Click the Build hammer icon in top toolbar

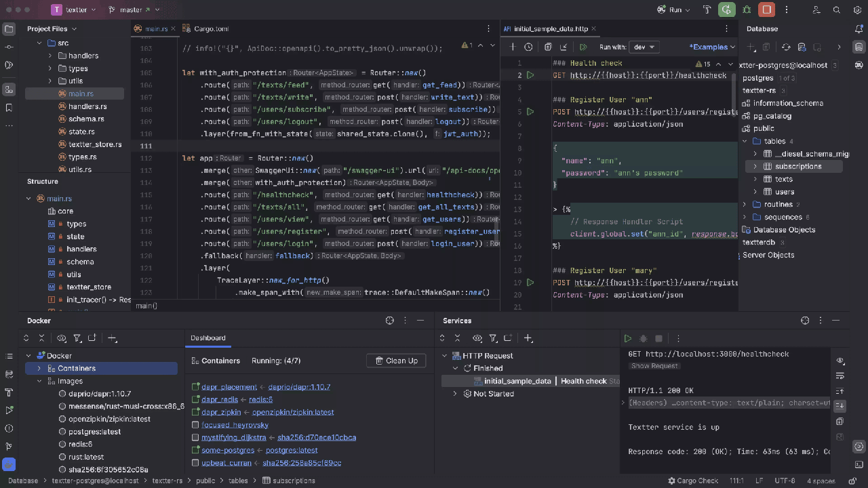707,9
